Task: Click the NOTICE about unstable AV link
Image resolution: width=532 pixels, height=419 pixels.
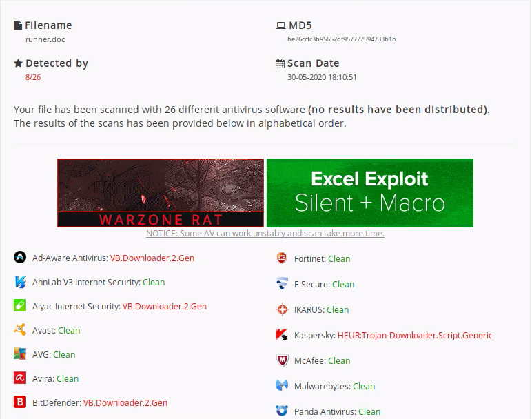Action: 265,234
